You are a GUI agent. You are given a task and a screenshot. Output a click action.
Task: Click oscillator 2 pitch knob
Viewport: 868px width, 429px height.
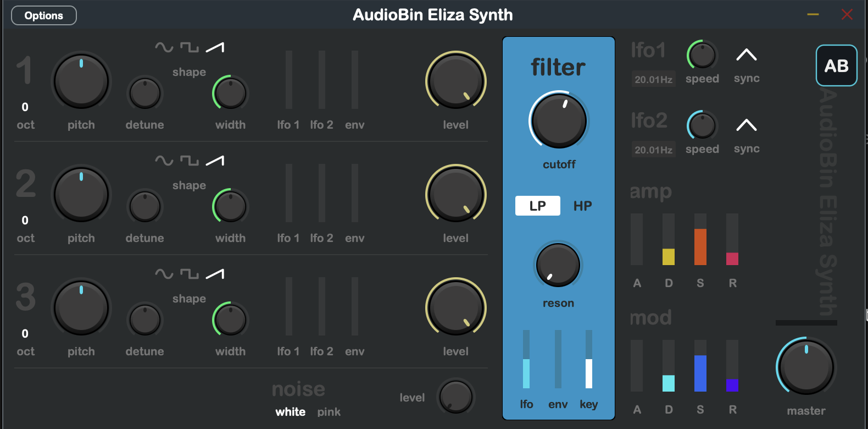coord(81,195)
